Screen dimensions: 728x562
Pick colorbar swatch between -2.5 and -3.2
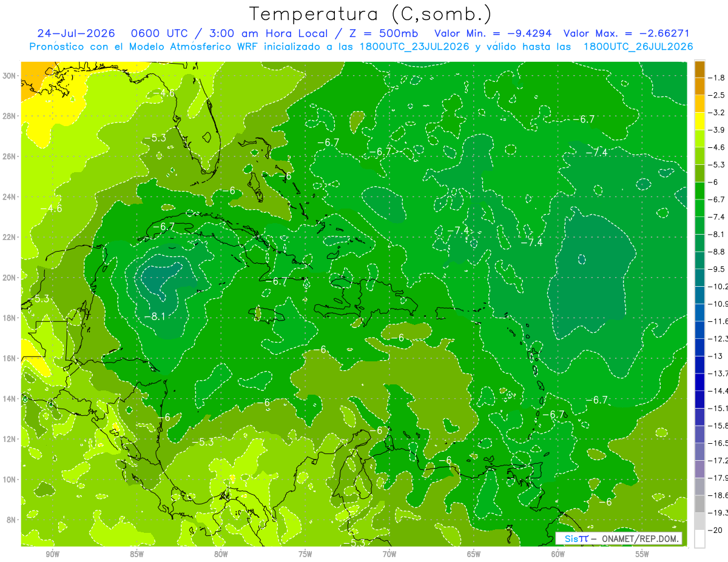[x=699, y=104]
